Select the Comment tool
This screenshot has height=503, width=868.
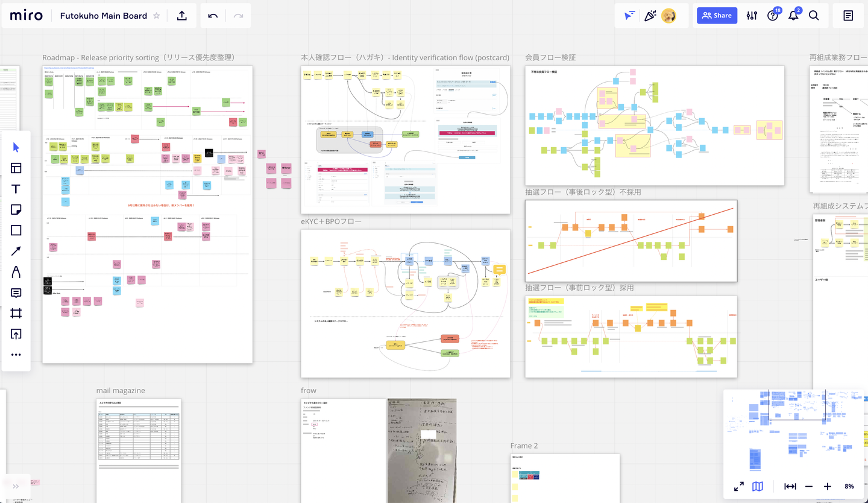pyautogui.click(x=16, y=293)
